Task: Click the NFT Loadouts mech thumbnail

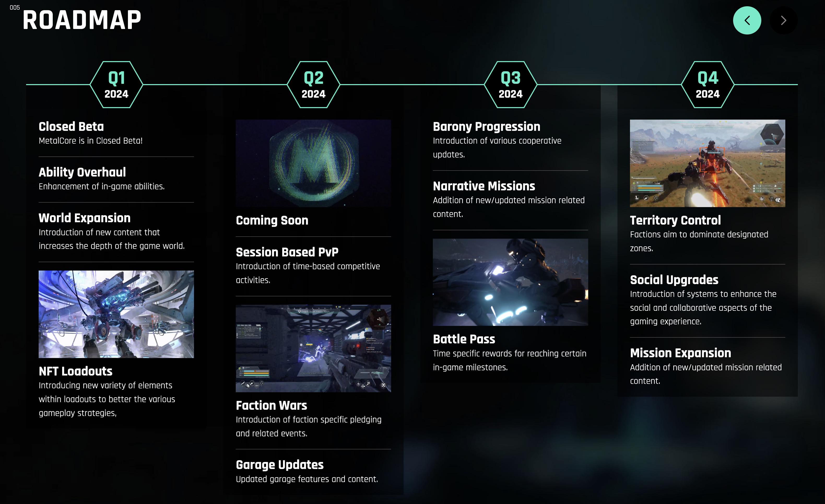Action: point(116,314)
